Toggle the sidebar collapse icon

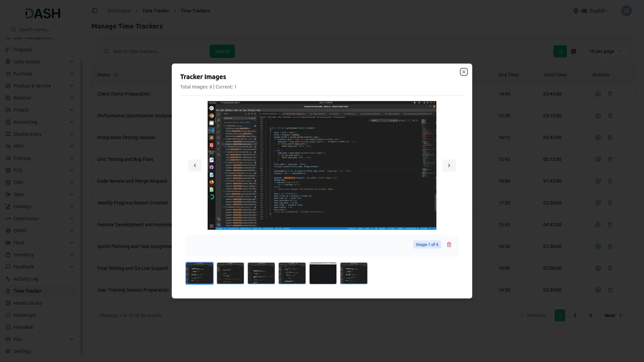[95, 11]
